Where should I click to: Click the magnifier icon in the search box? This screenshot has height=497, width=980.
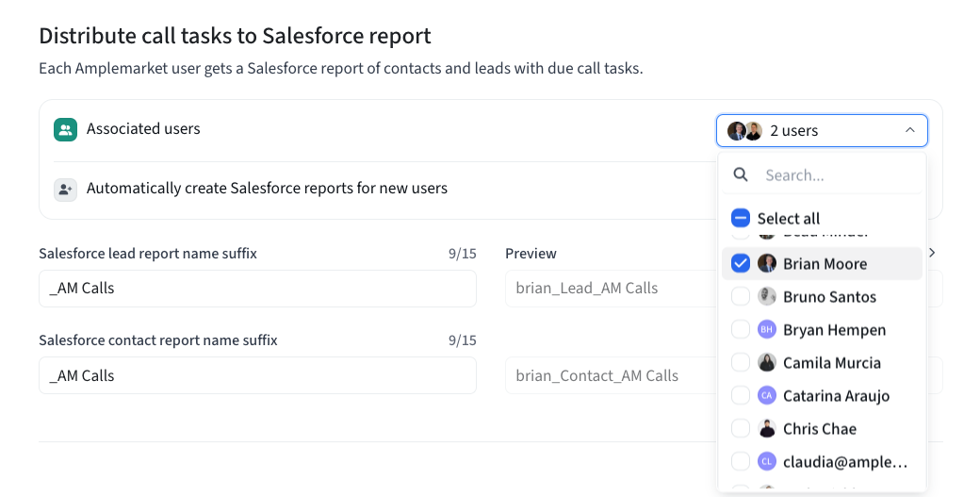[x=741, y=175]
